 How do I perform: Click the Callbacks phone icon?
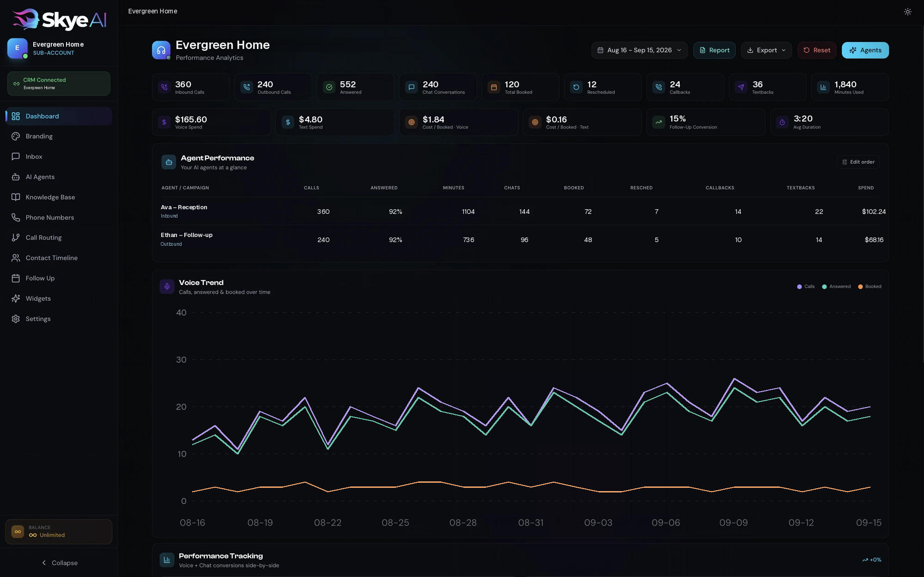click(x=659, y=87)
